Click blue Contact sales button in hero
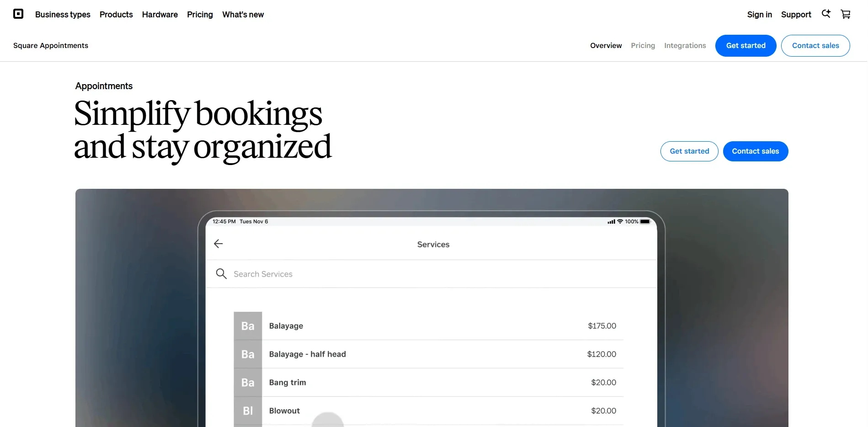This screenshot has width=868, height=427. [756, 151]
